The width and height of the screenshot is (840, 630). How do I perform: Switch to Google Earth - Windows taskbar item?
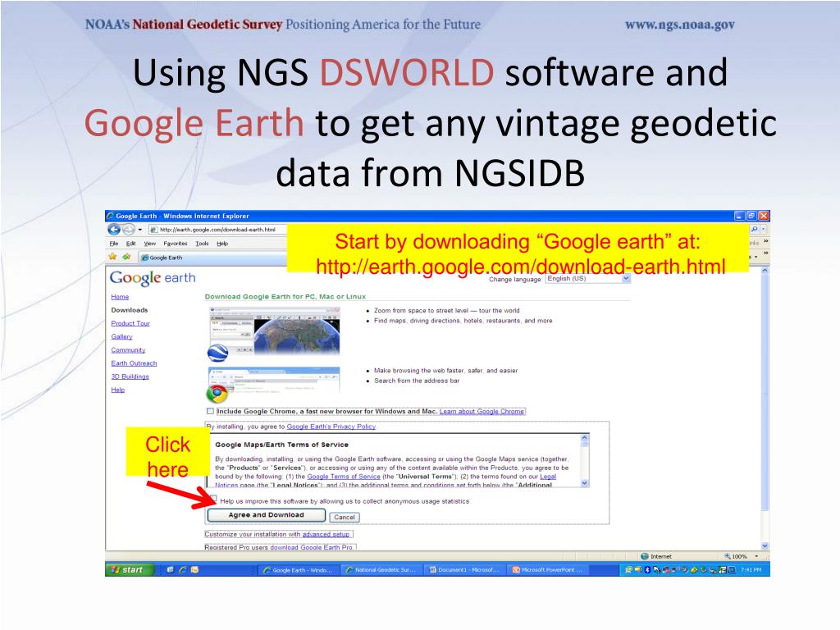(x=299, y=570)
